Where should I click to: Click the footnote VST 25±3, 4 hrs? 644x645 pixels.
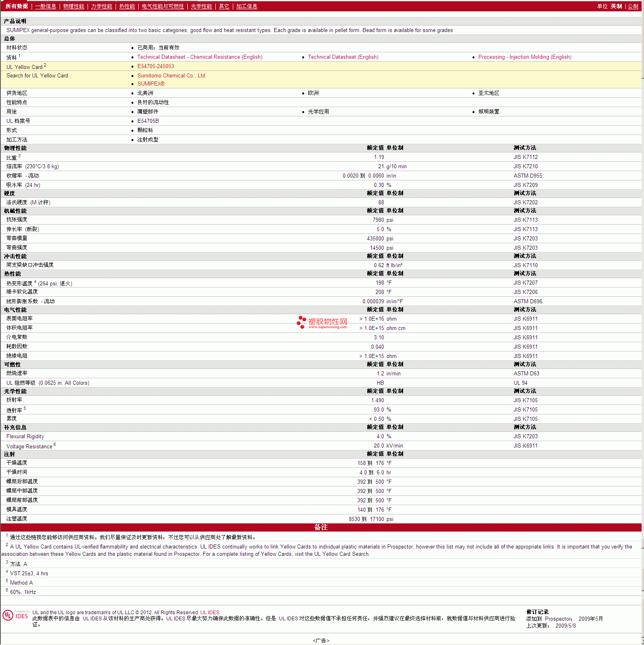[29, 574]
